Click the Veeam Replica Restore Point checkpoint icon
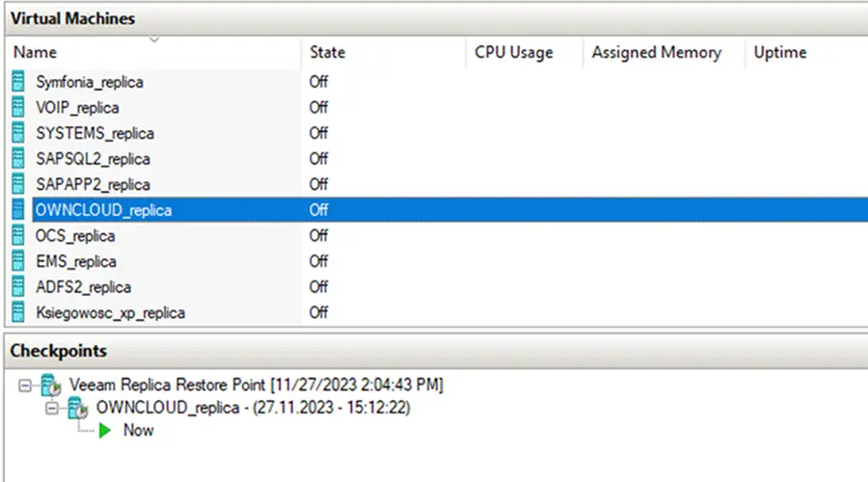The image size is (868, 482). pyautogui.click(x=48, y=386)
